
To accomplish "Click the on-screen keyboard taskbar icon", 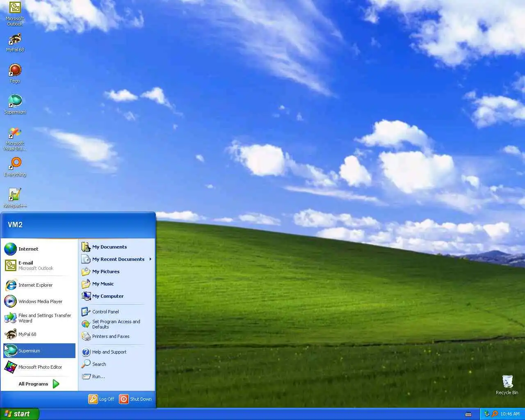I will pos(468,414).
